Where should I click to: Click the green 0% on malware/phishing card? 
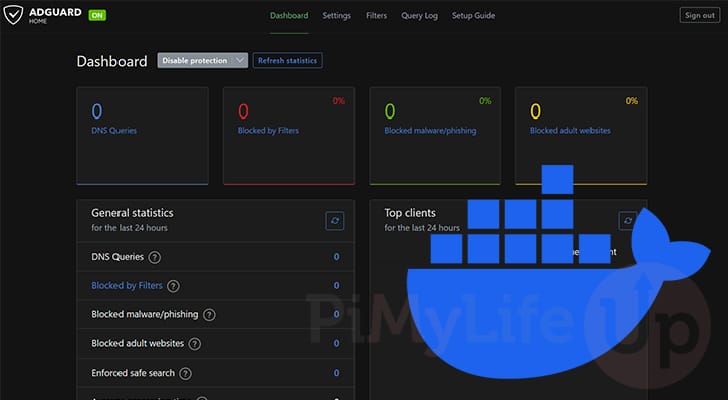click(485, 101)
